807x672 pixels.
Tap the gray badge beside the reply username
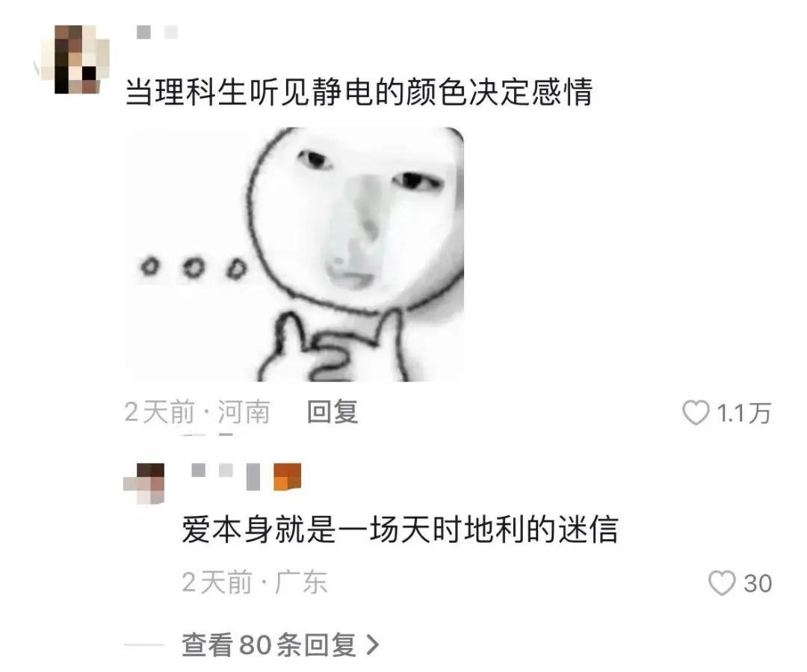253,476
